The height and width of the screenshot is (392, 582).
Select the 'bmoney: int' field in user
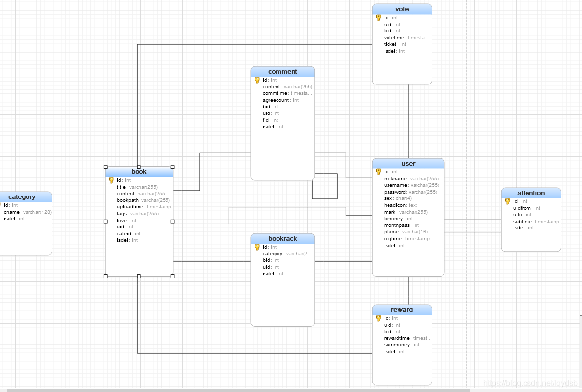(398, 219)
